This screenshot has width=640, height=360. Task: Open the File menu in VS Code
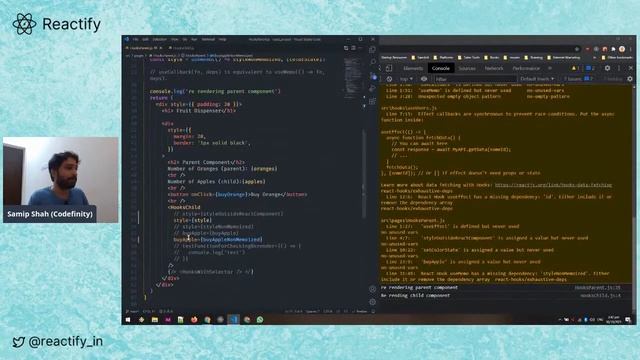135,40
